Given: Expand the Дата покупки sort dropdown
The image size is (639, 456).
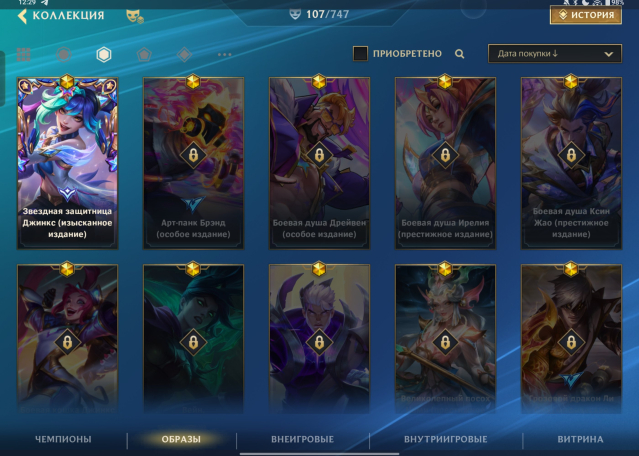Looking at the screenshot, I should [555, 53].
